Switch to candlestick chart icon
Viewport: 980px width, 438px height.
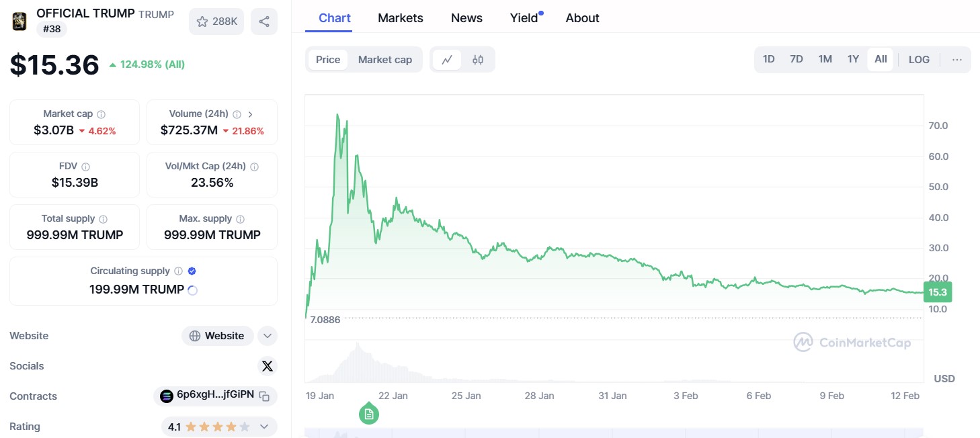(x=478, y=59)
